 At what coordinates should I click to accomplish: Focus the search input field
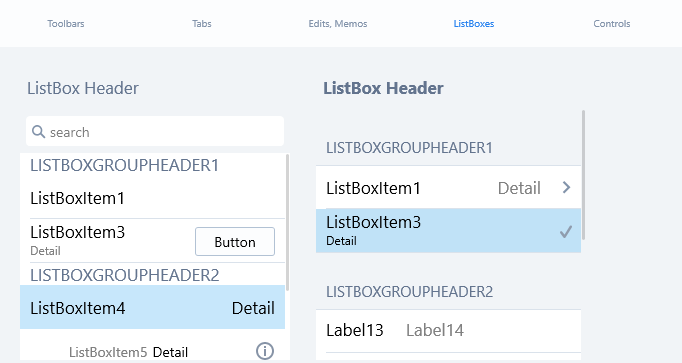coord(155,131)
